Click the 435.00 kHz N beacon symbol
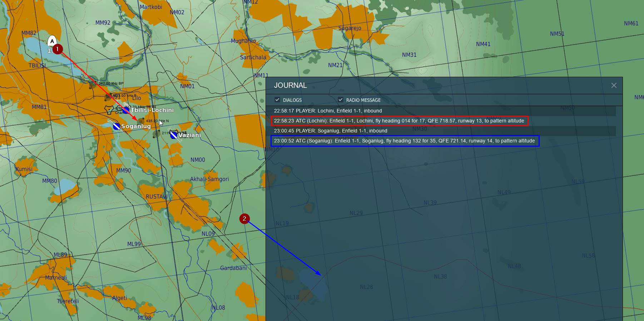The image size is (644, 321). tap(141, 121)
